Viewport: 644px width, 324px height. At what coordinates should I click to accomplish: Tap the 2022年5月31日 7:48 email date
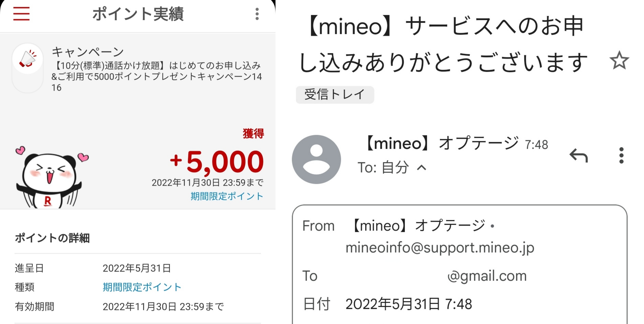(x=409, y=304)
